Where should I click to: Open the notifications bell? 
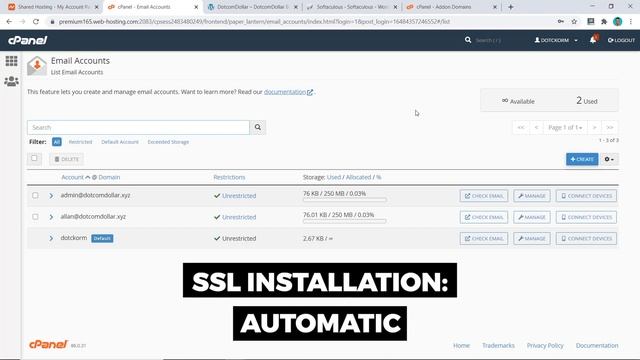click(x=593, y=40)
